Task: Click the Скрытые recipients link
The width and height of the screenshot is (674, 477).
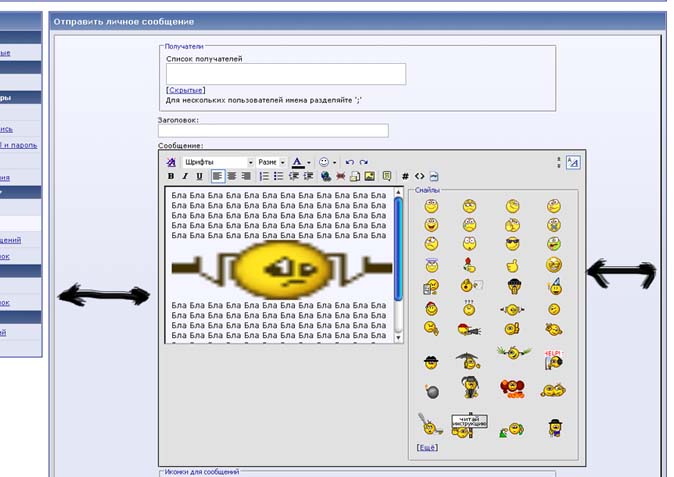Action: pyautogui.click(x=186, y=90)
